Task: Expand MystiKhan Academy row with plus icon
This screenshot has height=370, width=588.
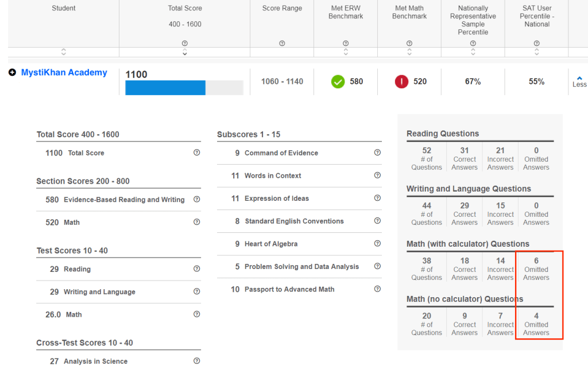Action: (x=12, y=73)
